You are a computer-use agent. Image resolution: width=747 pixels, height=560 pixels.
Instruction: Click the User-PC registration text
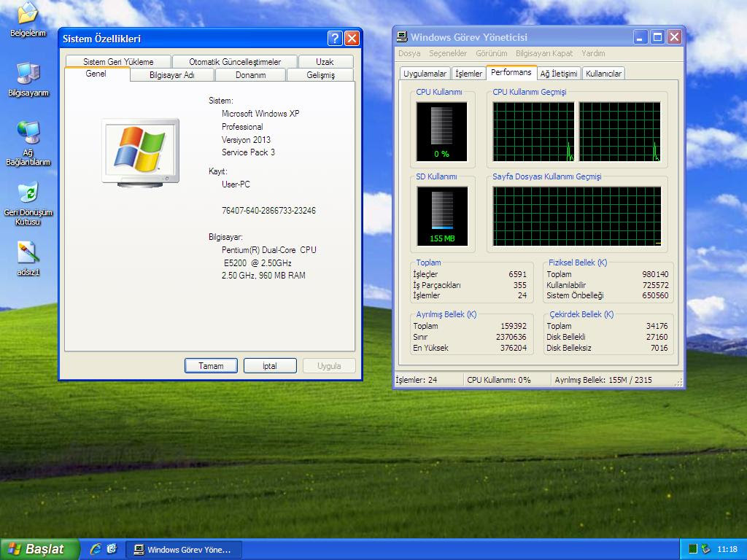pyautogui.click(x=236, y=184)
